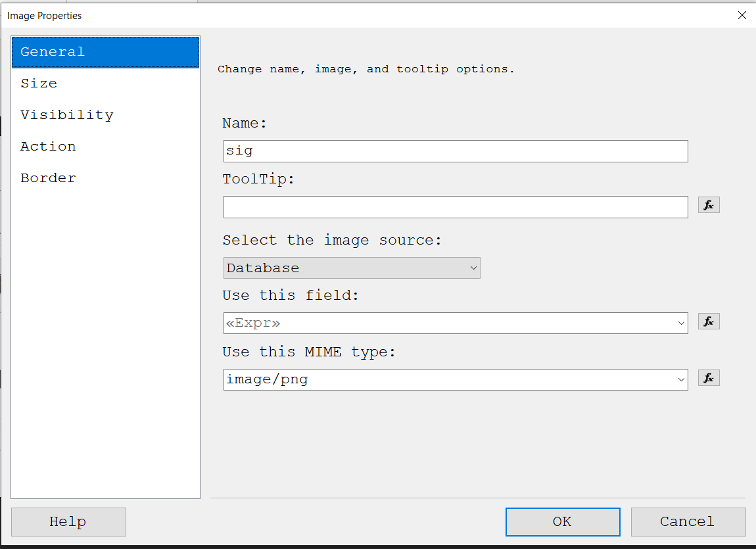Select the Size page in the sidebar
The image size is (756, 549).
(x=39, y=83)
